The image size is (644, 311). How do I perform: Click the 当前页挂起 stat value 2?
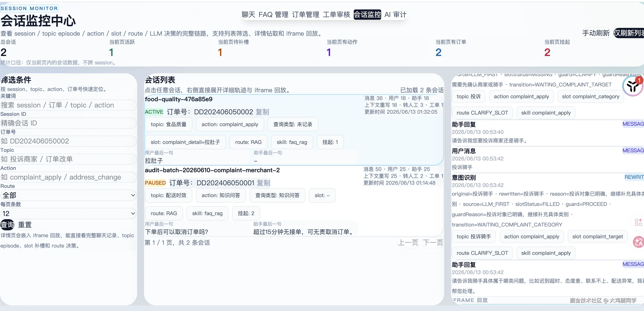547,52
